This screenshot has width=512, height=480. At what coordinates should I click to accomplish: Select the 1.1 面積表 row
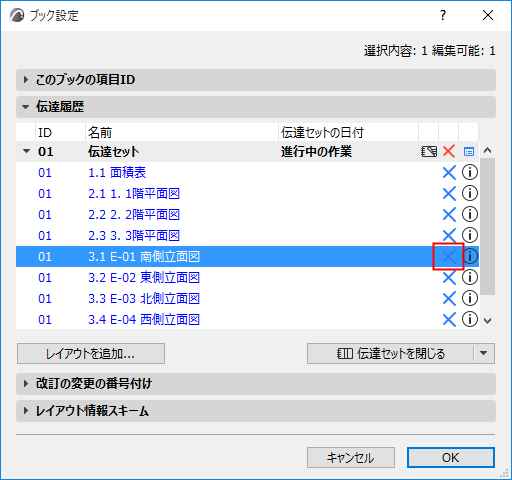coord(247,173)
